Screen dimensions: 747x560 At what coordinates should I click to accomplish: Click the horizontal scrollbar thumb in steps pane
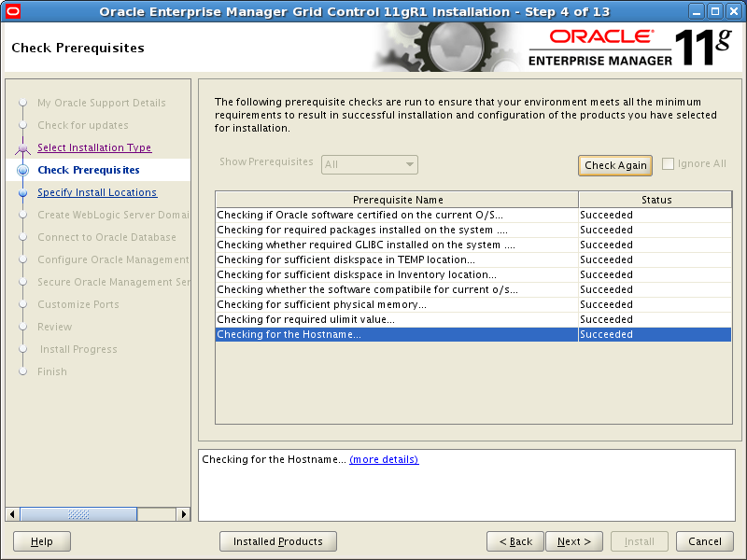(x=78, y=514)
